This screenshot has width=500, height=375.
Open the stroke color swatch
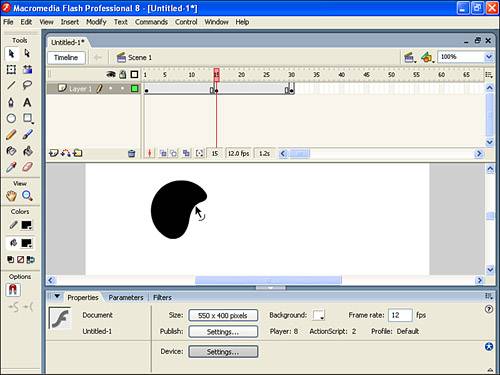pos(26,225)
